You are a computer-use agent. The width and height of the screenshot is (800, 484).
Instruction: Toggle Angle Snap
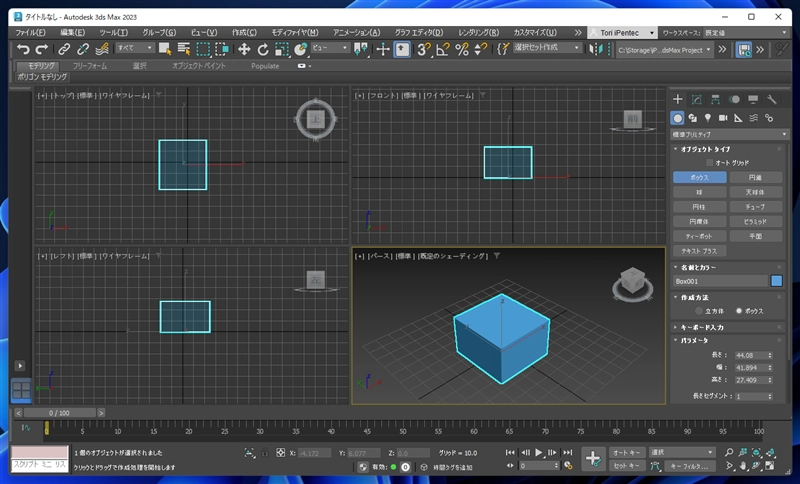tap(443, 49)
